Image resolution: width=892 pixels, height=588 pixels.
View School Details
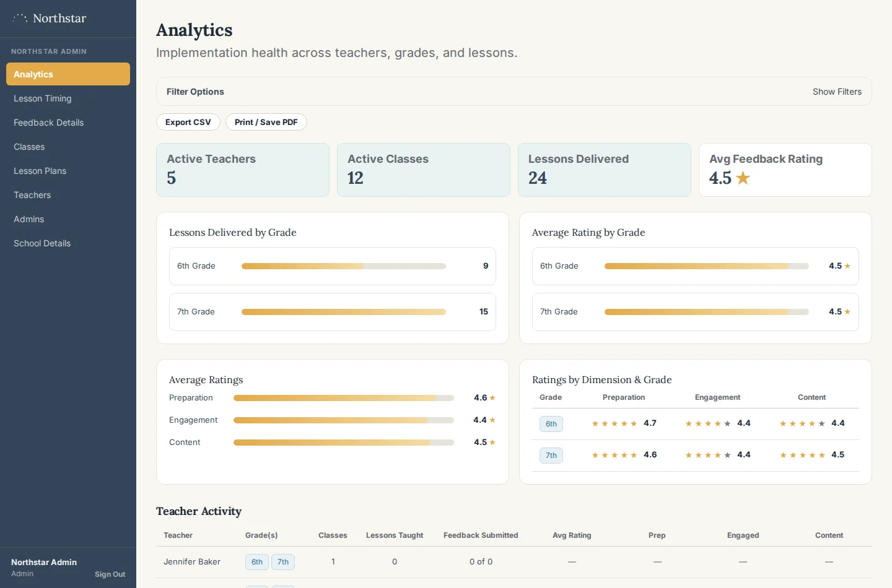(x=68, y=243)
